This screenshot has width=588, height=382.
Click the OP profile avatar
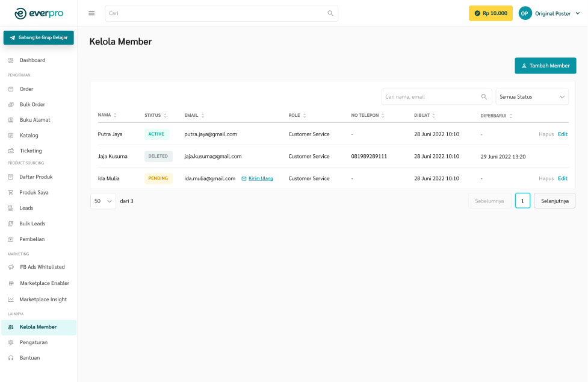(525, 13)
